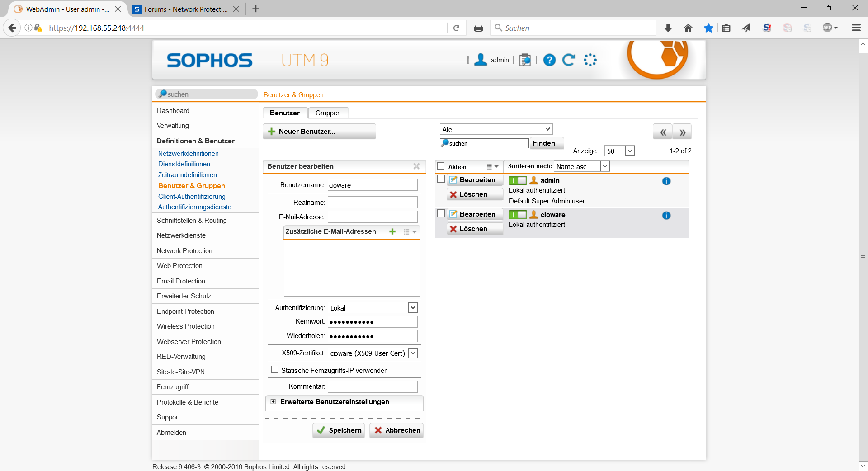The width and height of the screenshot is (868, 471).
Task: Select the Benutzer tab
Action: 285,113
